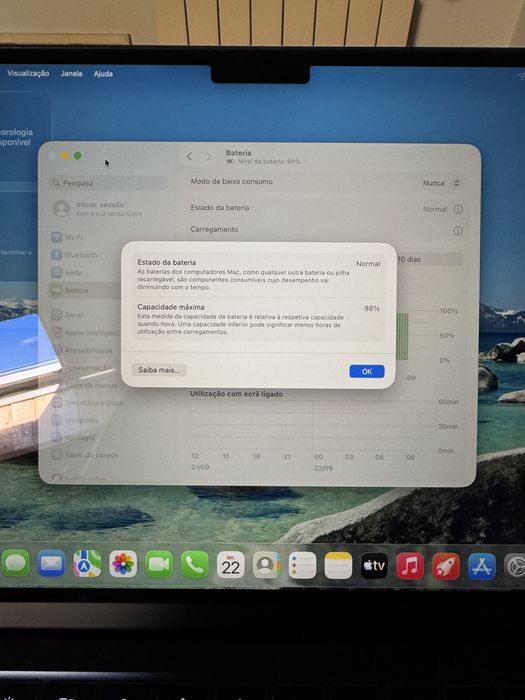Open the Phone app in dock
The width and height of the screenshot is (525, 700).
195,565
